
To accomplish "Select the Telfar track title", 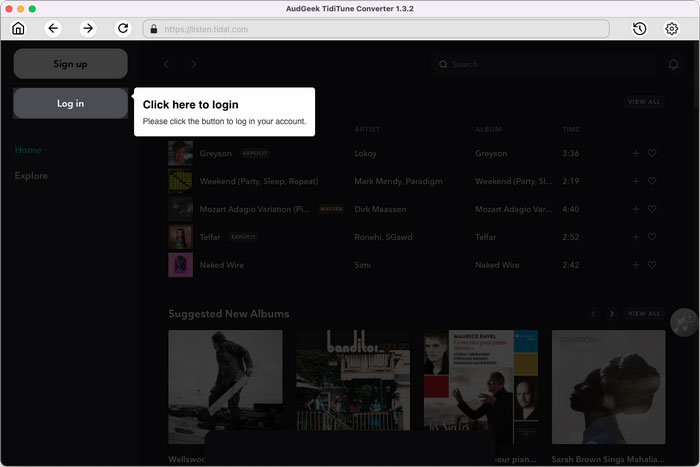I will coord(210,237).
